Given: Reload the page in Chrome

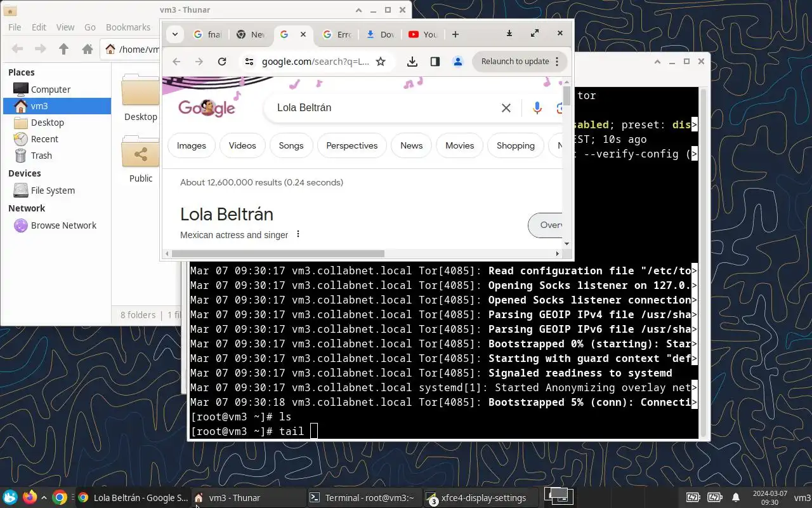Looking at the screenshot, I should pyautogui.click(x=222, y=62).
